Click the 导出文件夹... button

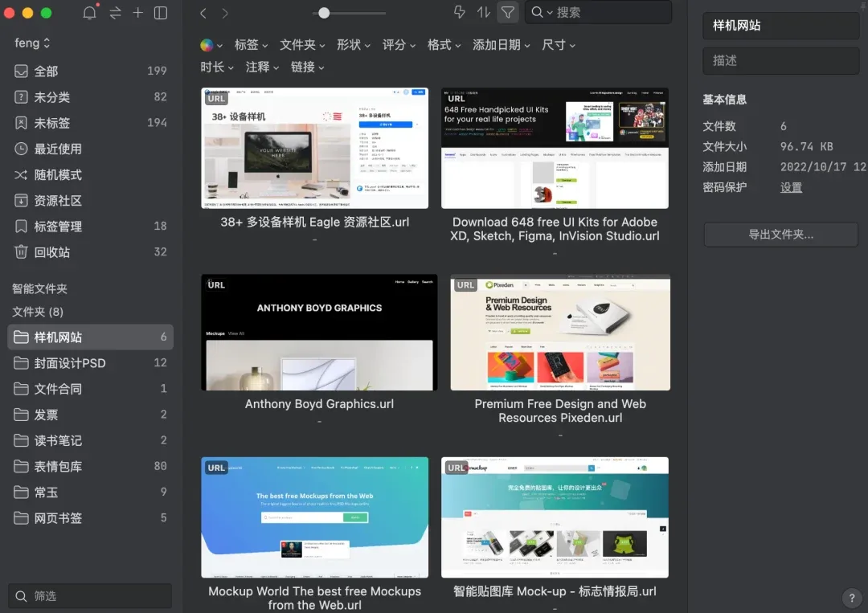click(780, 235)
